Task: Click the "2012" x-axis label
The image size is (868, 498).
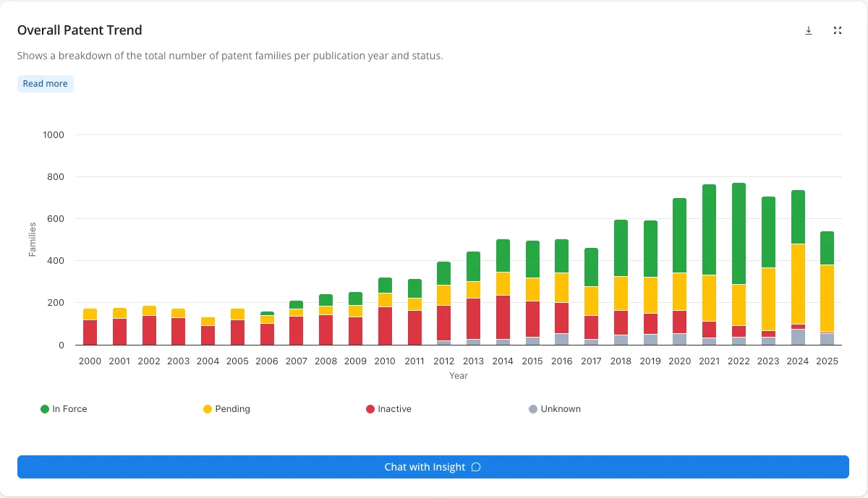Action: 443,361
